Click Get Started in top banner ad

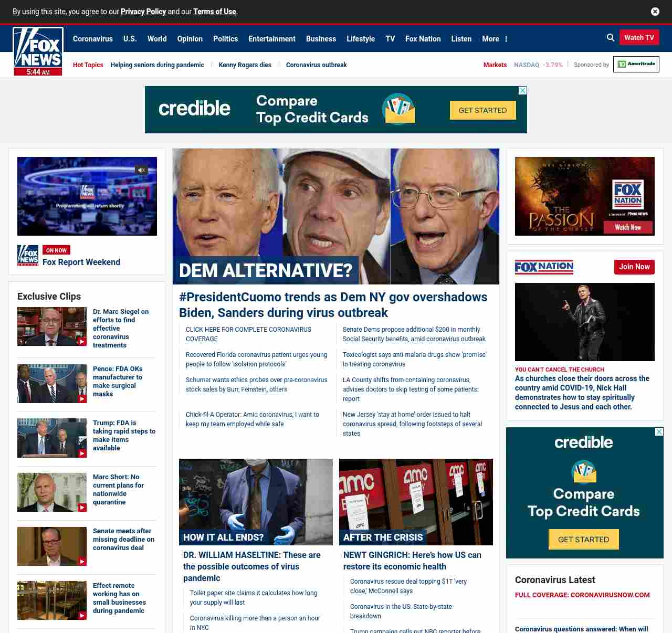[x=482, y=110]
